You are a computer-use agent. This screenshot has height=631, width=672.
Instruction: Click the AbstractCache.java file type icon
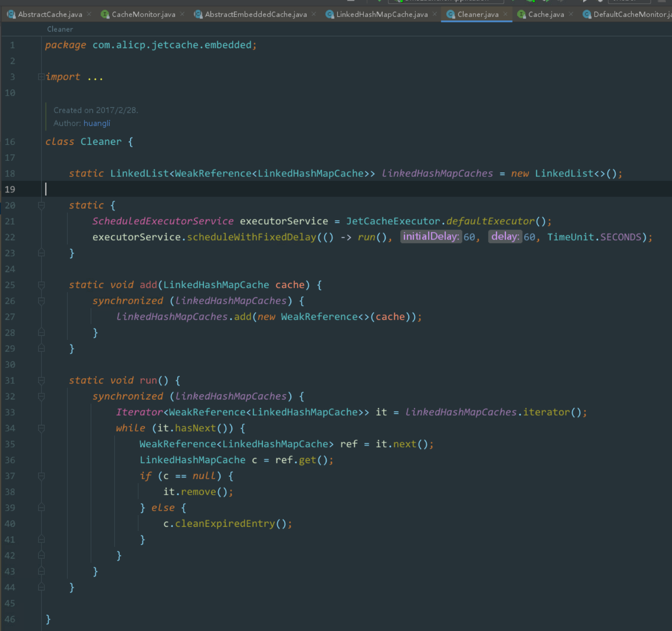[11, 15]
